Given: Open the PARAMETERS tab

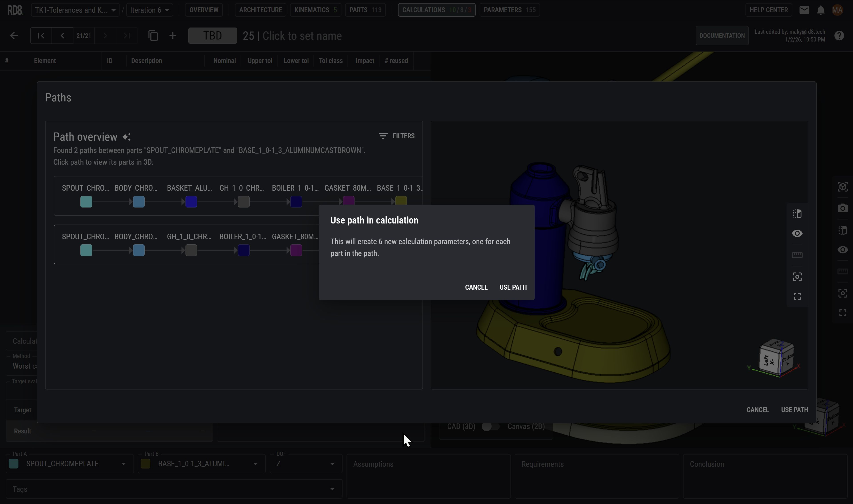Looking at the screenshot, I should 509,10.
